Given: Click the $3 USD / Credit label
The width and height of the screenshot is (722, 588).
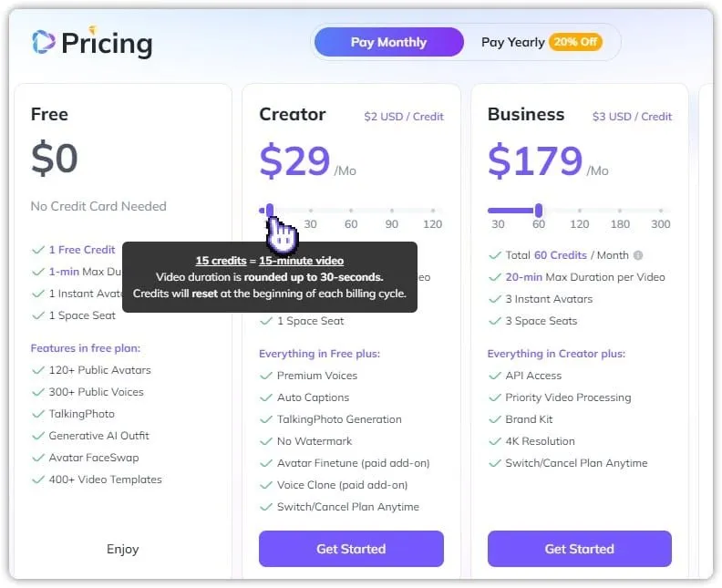Looking at the screenshot, I should pos(632,117).
